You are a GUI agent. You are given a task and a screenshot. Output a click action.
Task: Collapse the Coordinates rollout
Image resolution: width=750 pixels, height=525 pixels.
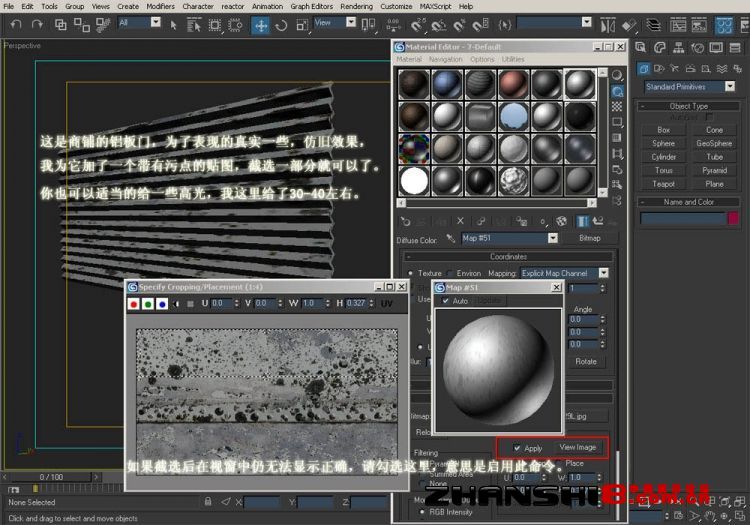(x=508, y=257)
